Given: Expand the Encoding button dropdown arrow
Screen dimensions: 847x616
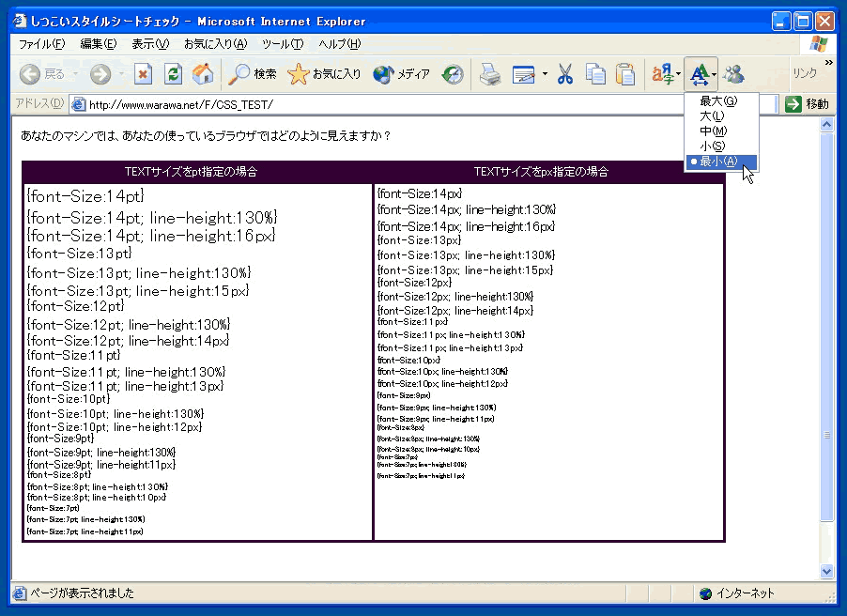Looking at the screenshot, I should 679,74.
